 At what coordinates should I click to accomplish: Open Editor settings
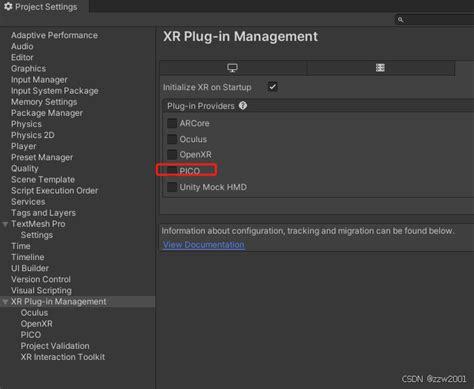22,57
